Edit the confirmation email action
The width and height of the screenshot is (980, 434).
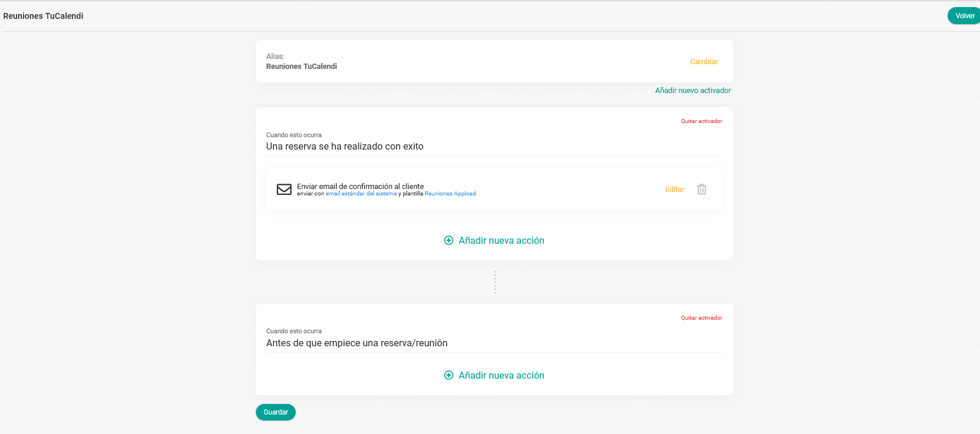675,190
